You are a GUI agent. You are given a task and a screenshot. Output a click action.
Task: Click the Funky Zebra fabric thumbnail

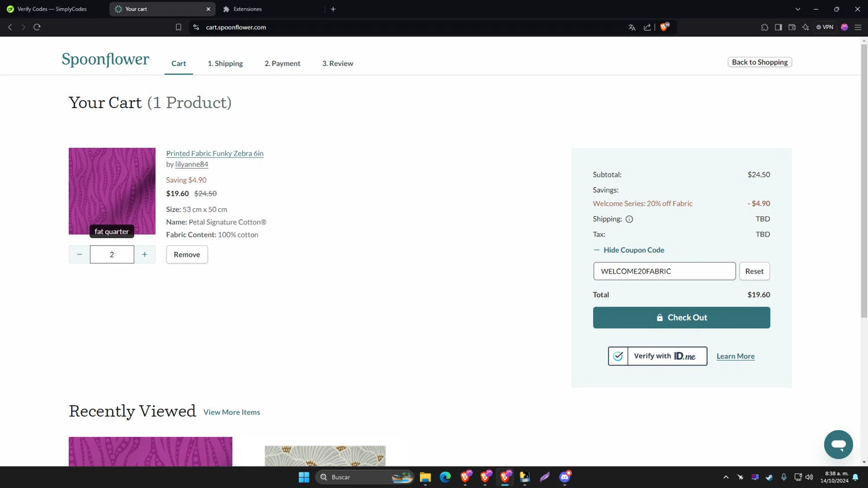coord(112,191)
